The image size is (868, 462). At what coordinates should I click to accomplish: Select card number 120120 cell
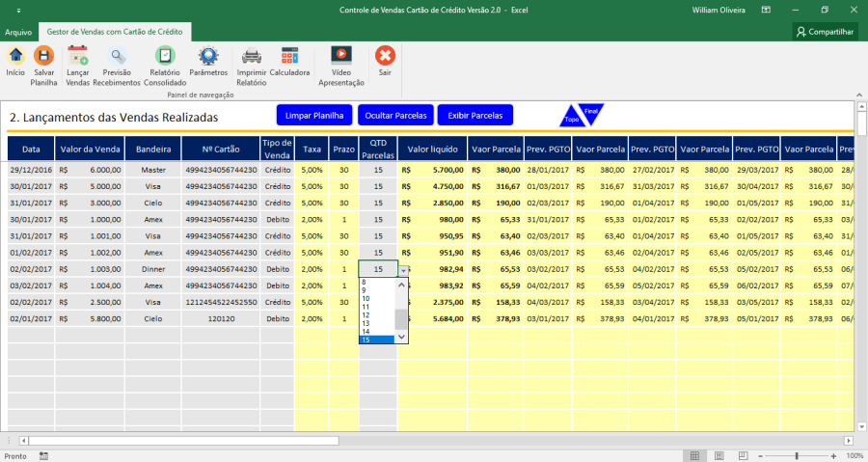pyautogui.click(x=221, y=318)
